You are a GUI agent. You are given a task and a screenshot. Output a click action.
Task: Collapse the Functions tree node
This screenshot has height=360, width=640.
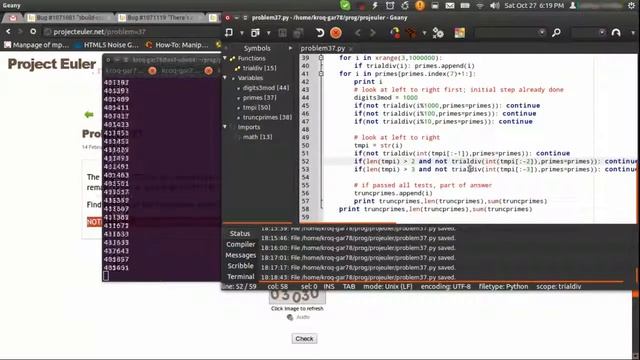point(224,58)
